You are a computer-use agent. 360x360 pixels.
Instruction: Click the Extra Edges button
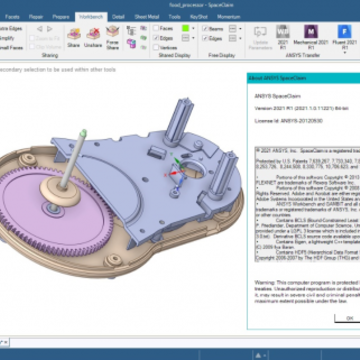pyautogui.click(x=11, y=29)
